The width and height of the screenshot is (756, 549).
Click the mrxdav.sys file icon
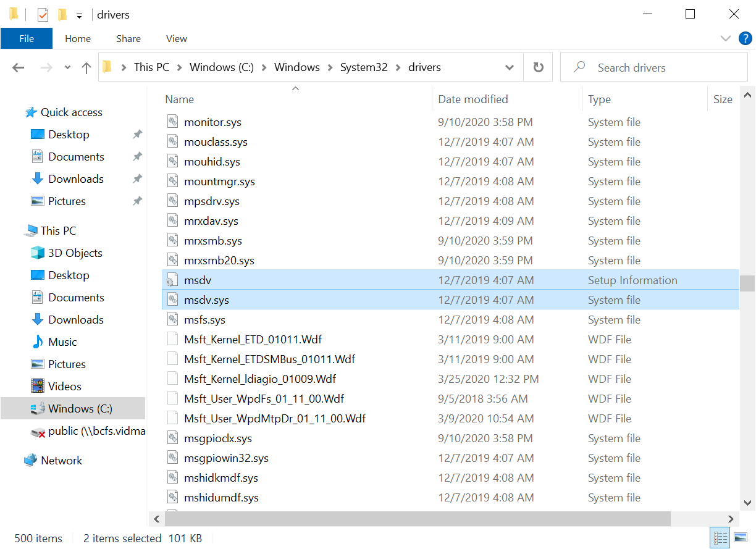[172, 221]
